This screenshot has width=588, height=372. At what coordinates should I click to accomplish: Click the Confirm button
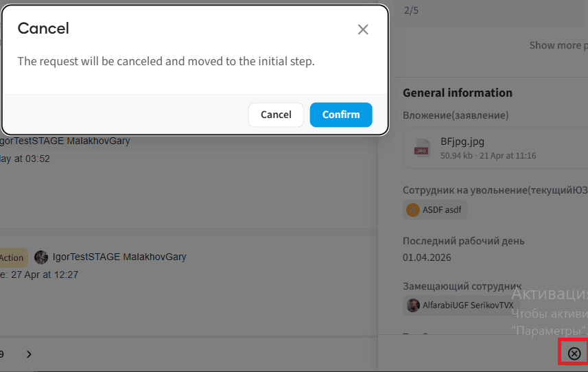(341, 115)
